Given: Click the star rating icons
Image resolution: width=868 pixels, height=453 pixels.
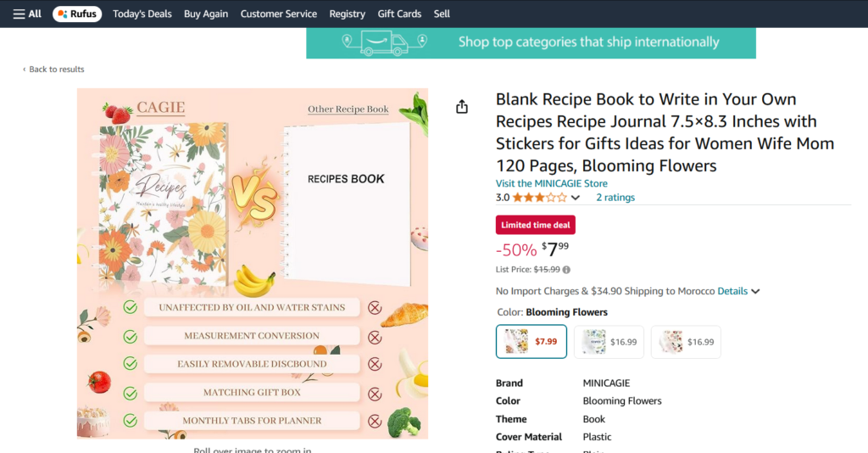Looking at the screenshot, I should click(x=539, y=198).
